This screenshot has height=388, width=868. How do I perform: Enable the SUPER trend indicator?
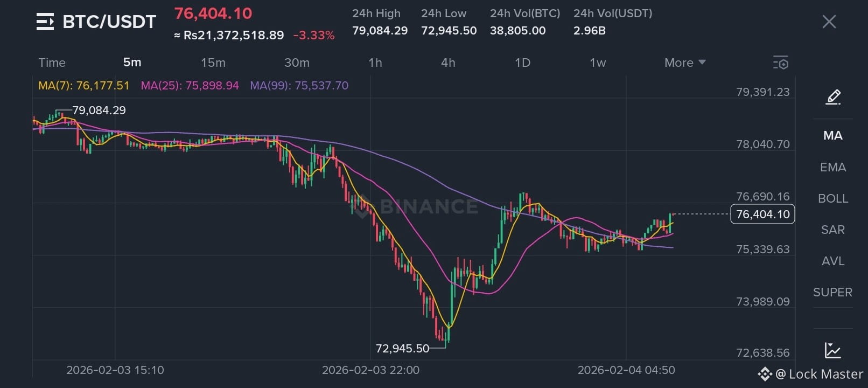click(x=832, y=292)
